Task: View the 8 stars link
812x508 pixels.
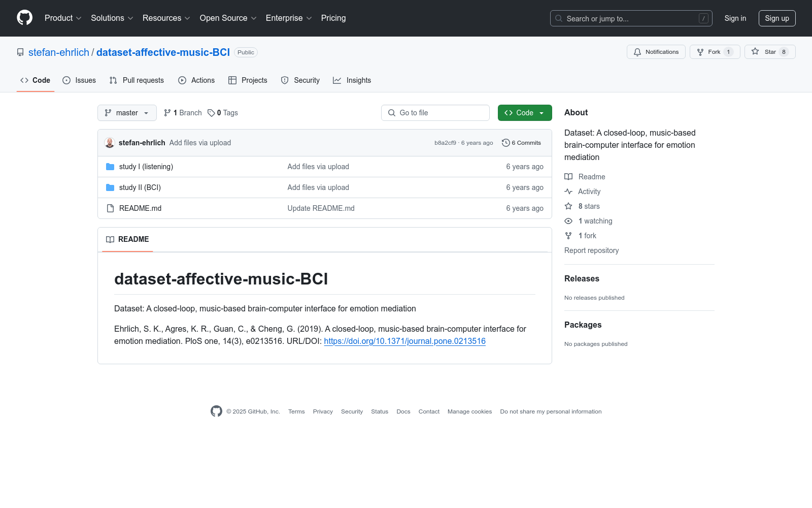Action: click(582, 206)
